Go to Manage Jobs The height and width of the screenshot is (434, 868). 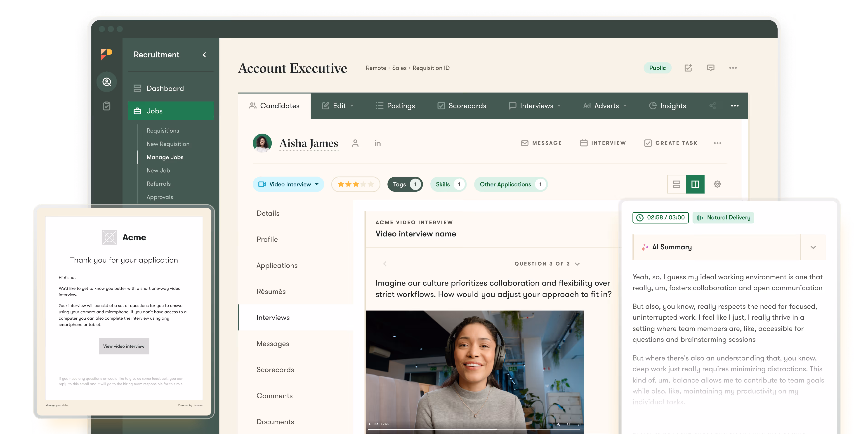pyautogui.click(x=165, y=157)
